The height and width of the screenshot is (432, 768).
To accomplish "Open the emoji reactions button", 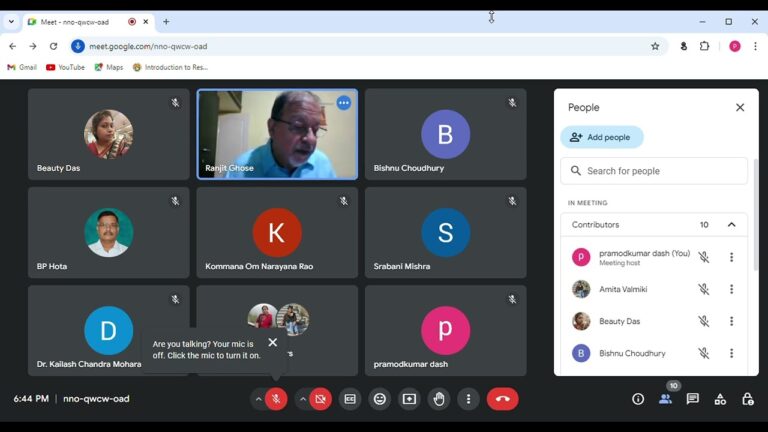I will [x=380, y=399].
